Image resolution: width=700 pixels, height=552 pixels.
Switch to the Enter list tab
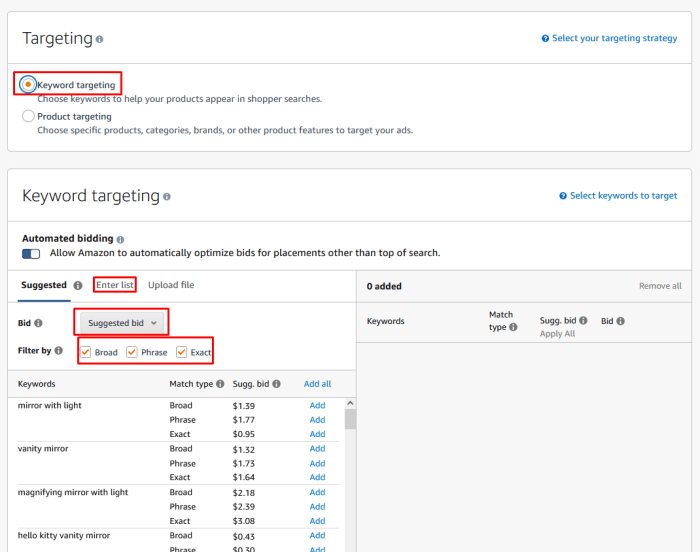click(115, 285)
